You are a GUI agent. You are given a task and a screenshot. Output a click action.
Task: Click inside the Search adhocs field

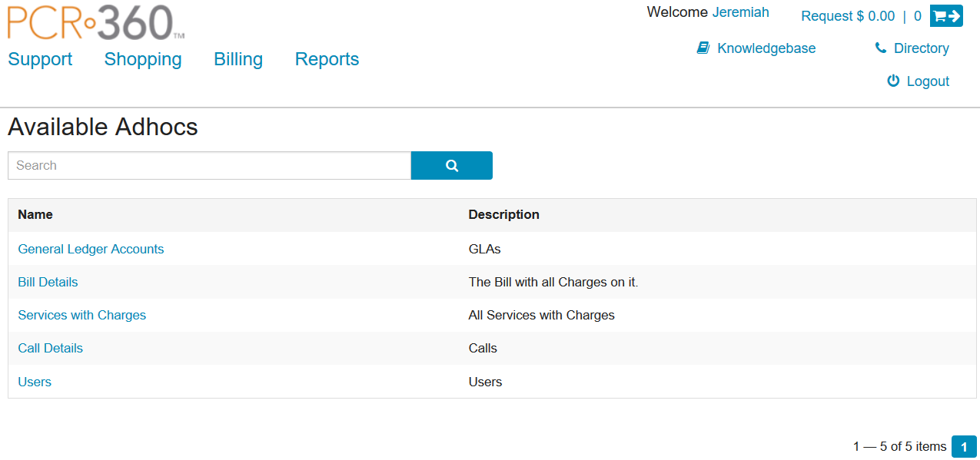coord(209,166)
